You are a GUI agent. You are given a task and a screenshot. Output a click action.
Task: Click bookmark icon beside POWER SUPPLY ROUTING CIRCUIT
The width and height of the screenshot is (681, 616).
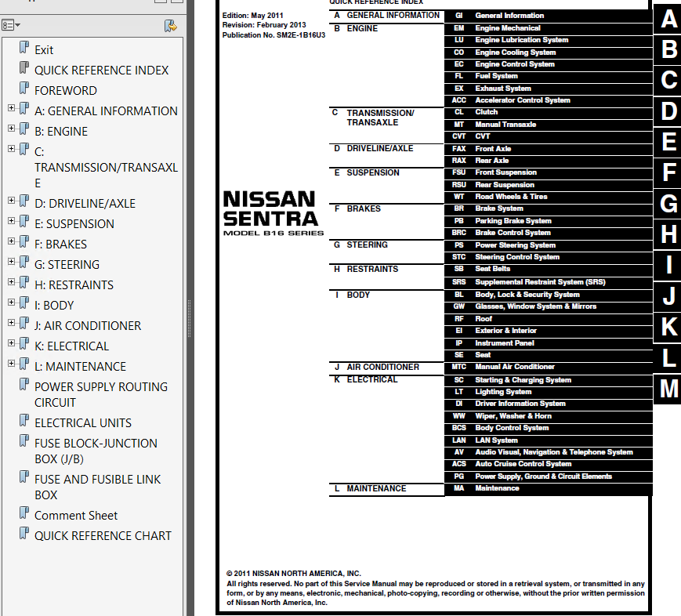click(x=24, y=385)
